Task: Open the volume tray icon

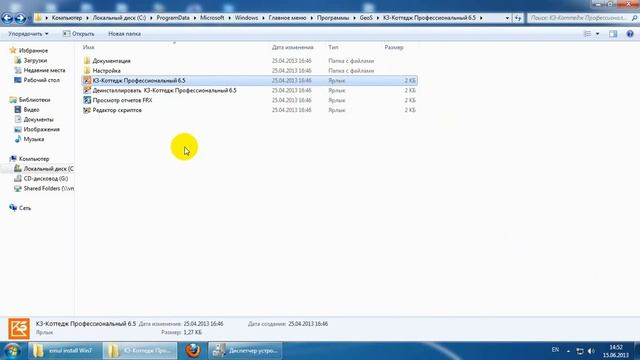Action: [591, 351]
